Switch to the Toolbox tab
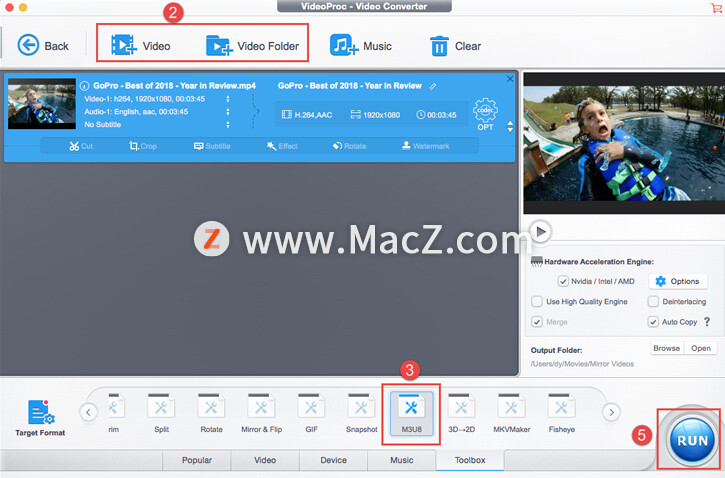725x478 pixels. pyautogui.click(x=470, y=460)
